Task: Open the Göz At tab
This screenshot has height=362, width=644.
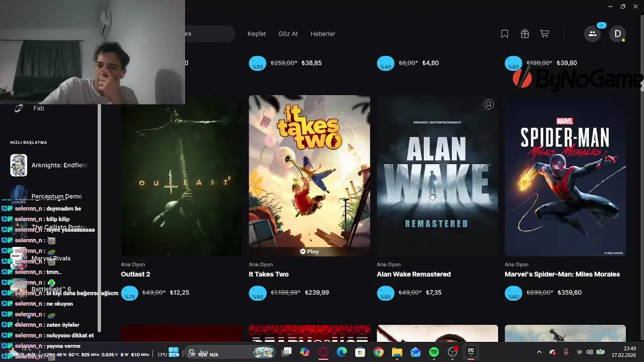Action: click(x=288, y=34)
